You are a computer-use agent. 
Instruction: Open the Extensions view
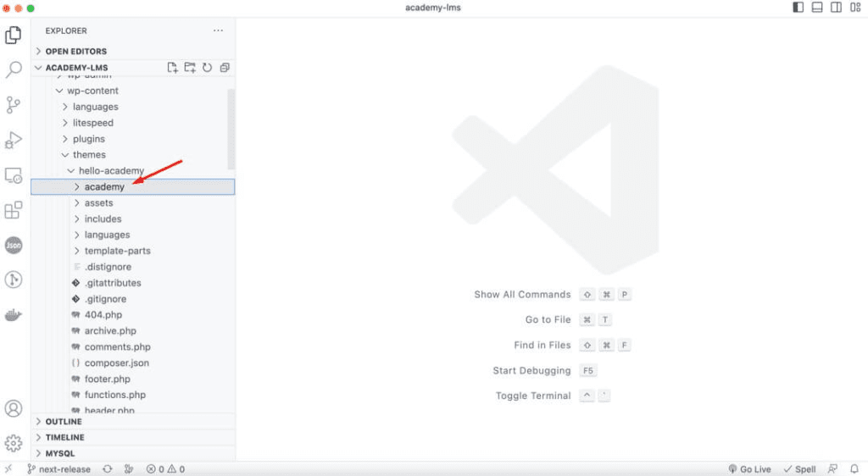[14, 210]
